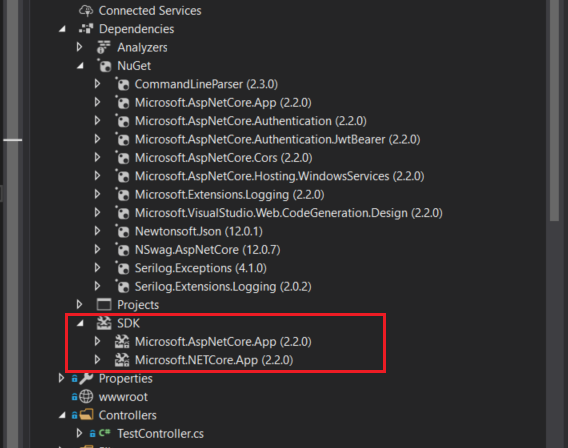Select the TestController.cs file name
This screenshot has width=568, height=448.
160,434
